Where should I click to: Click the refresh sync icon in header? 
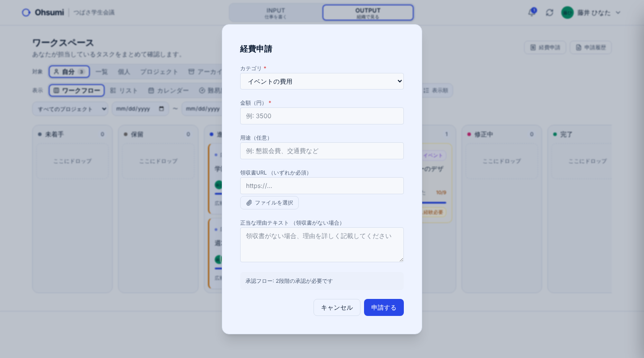550,13
